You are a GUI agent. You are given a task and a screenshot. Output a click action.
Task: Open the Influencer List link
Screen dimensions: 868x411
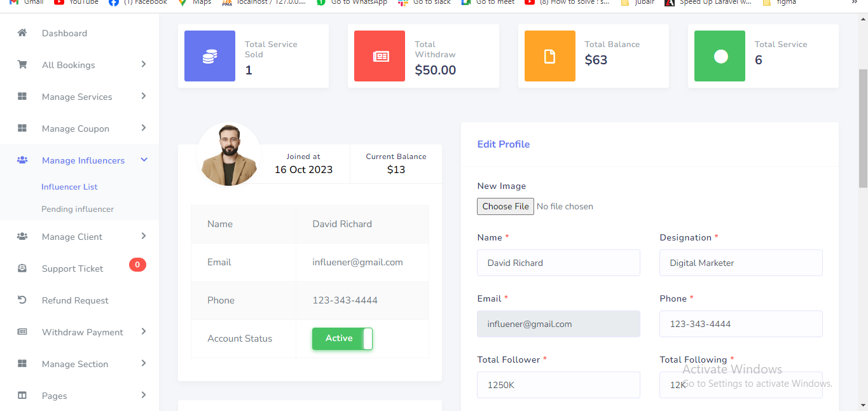click(69, 187)
